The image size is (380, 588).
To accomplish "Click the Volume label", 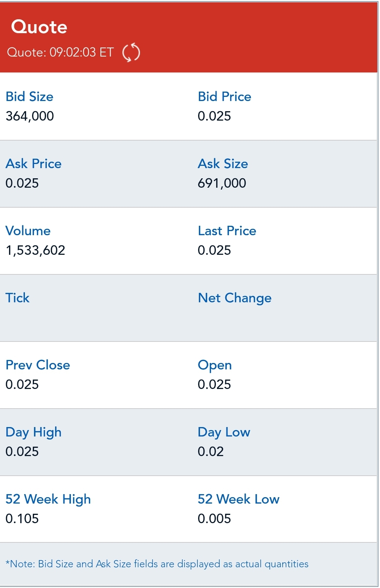I will click(x=28, y=231).
